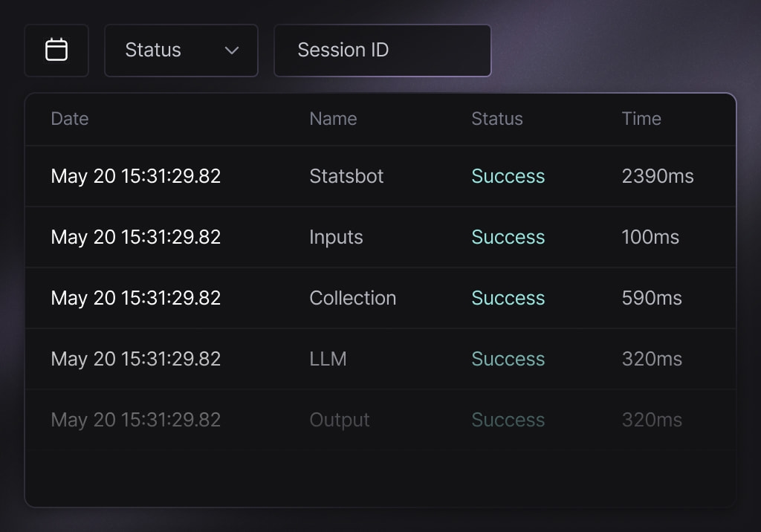
Task: Open the calendar date picker icon
Action: click(56, 50)
